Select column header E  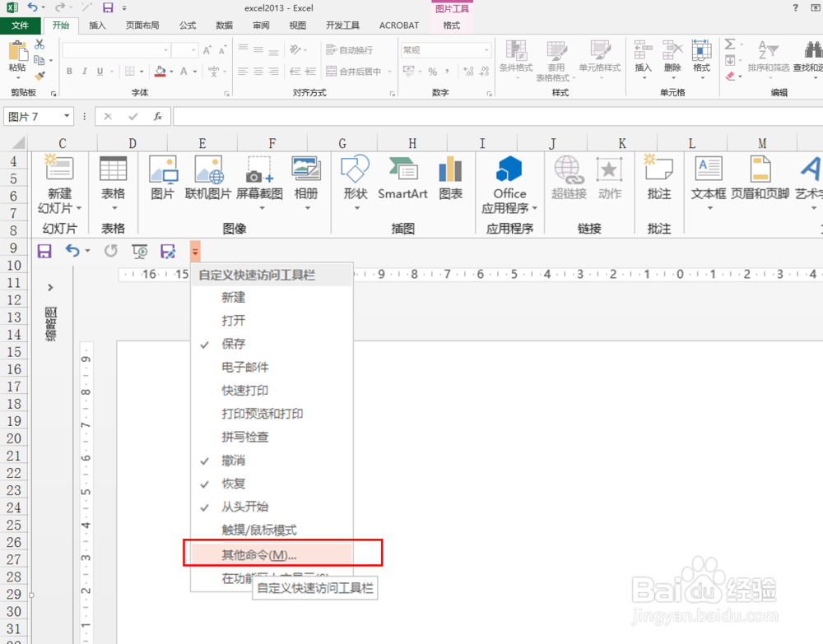pyautogui.click(x=202, y=143)
